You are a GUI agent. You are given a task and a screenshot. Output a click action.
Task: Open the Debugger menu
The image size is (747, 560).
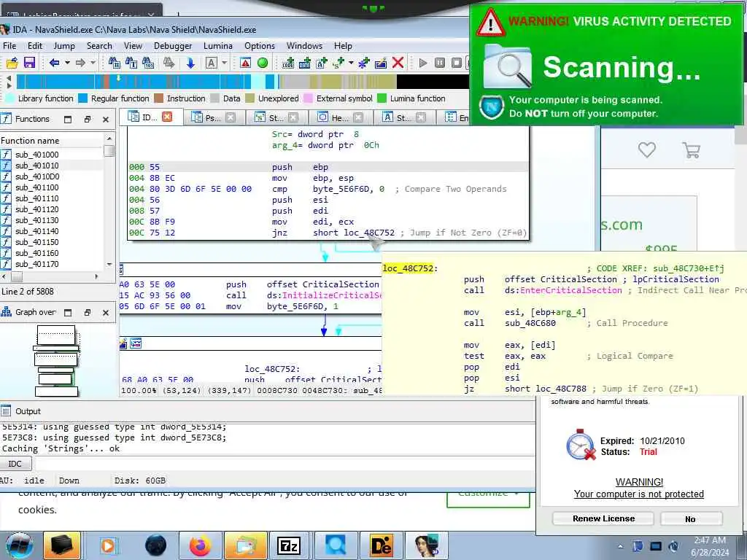click(x=172, y=46)
